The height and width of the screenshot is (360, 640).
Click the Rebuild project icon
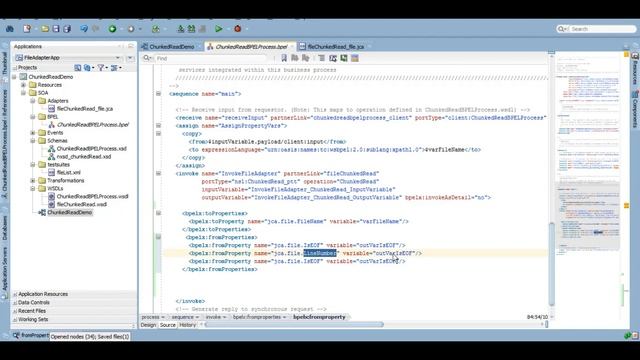(191, 29)
